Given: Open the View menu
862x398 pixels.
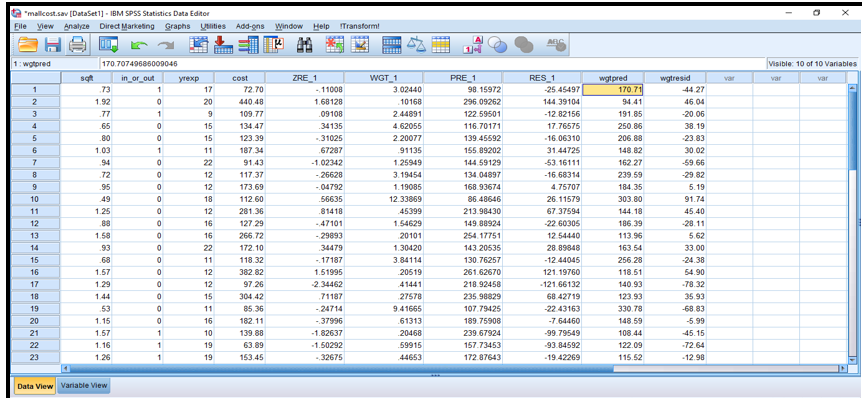Looking at the screenshot, I should tap(45, 26).
